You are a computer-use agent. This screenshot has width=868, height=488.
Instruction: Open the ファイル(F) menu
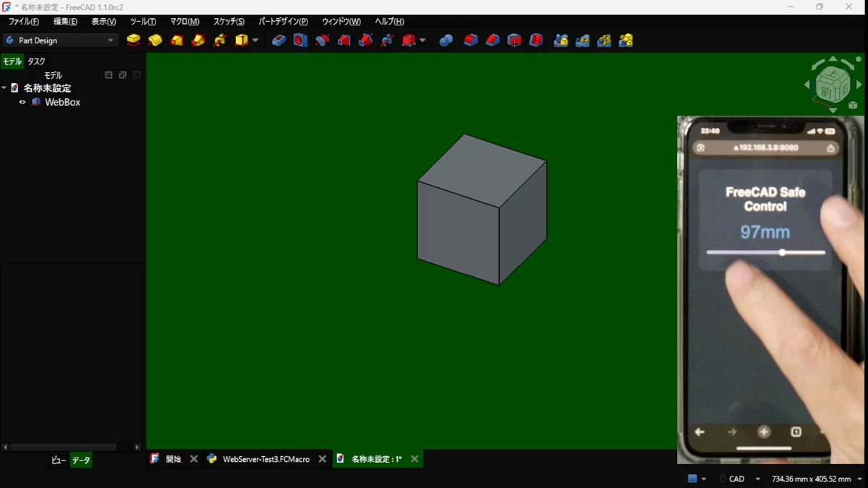[x=24, y=22]
